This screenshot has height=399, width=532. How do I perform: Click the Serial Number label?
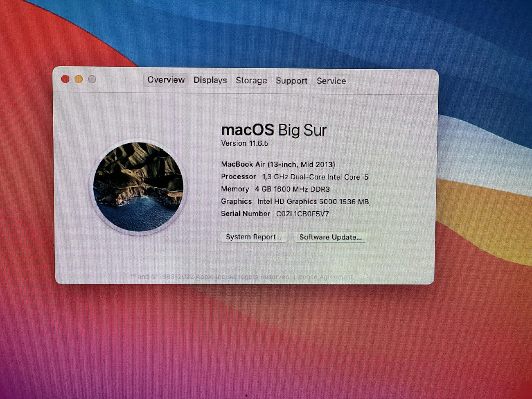(246, 214)
